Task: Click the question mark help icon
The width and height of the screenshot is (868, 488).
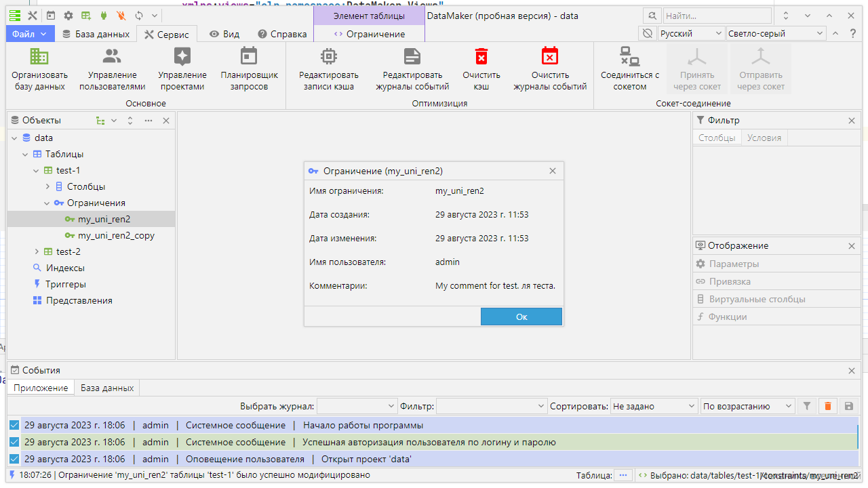Action: tap(853, 33)
